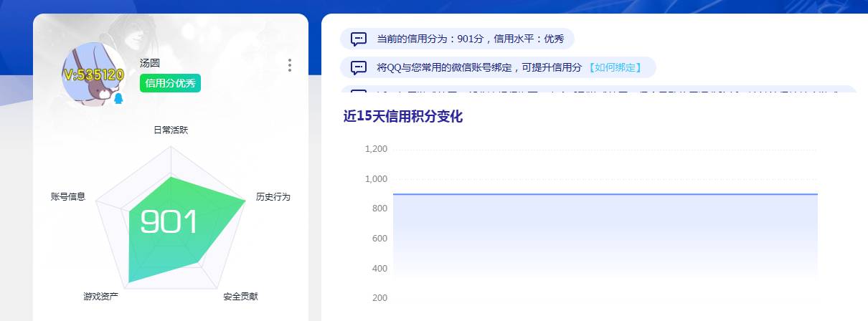Click the user avatar picture
Viewport: 868px width, 321px height.
point(93,74)
